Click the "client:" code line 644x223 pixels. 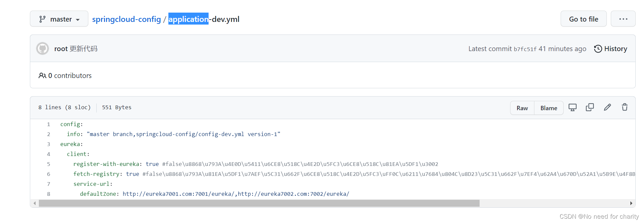(78, 154)
